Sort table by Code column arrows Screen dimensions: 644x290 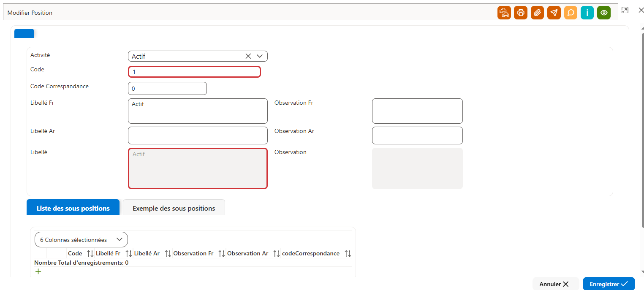[90, 254]
